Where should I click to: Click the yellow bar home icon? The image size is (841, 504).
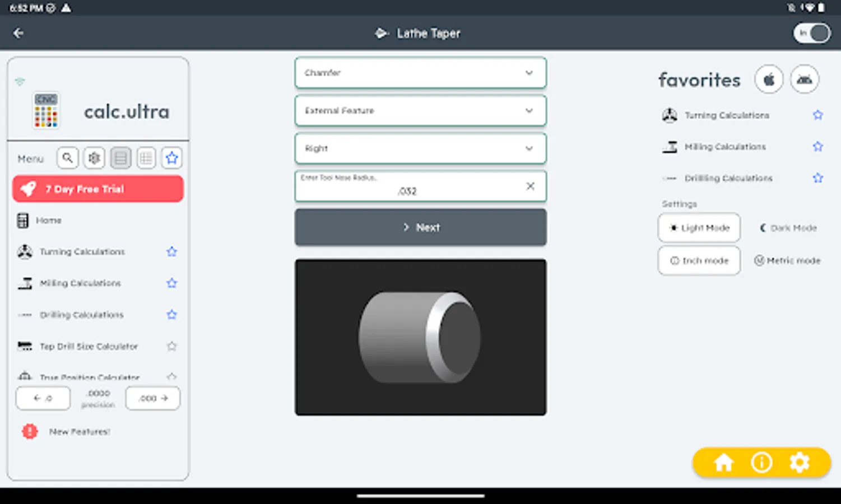[723, 463]
